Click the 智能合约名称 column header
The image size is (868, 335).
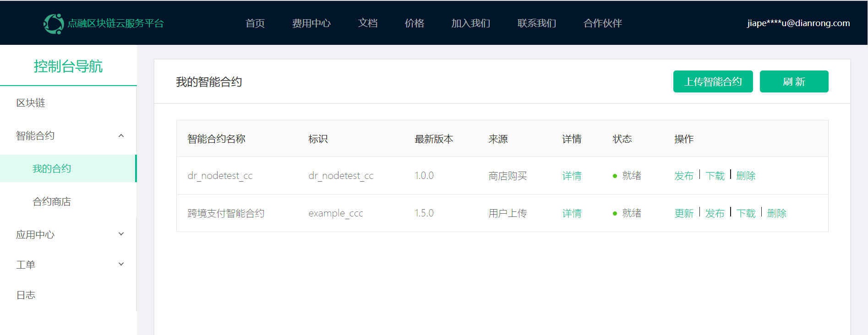tap(217, 139)
